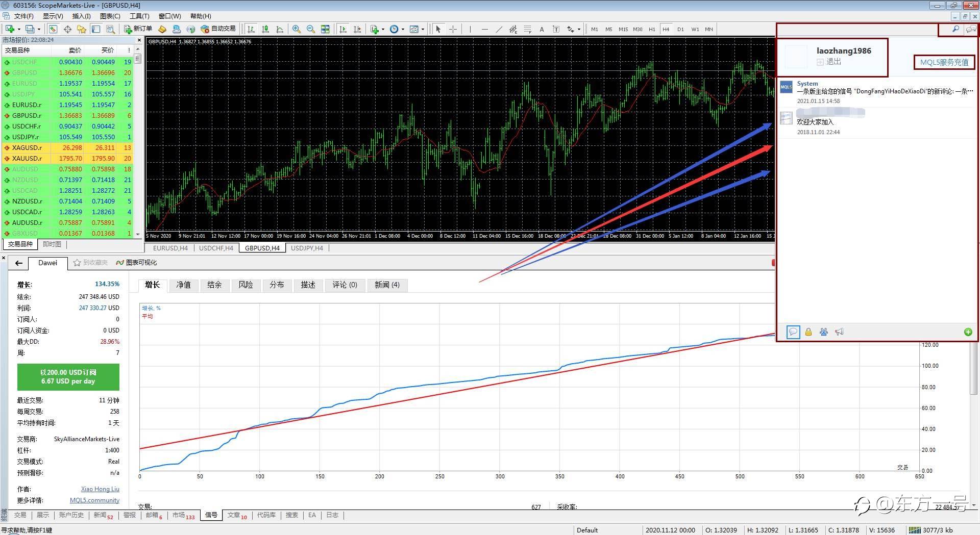Click the search magnifier icon
This screenshot has width=980, height=535.
955,29
